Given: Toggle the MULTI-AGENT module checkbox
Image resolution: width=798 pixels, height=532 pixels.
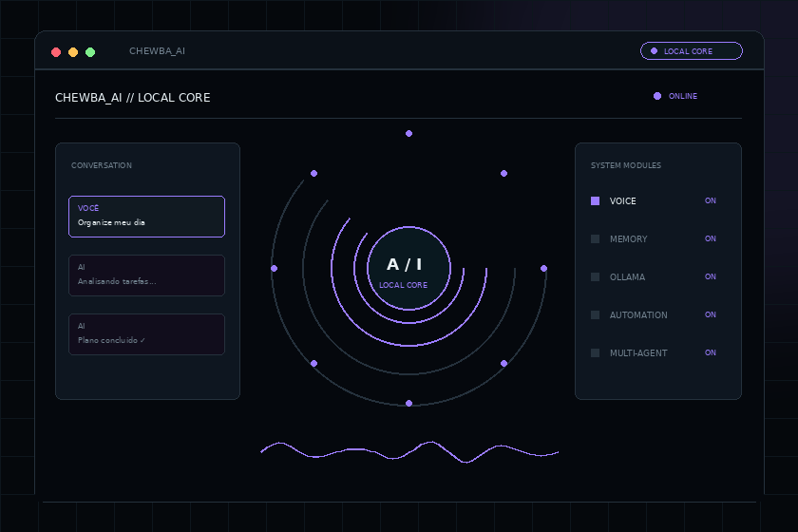Looking at the screenshot, I should (x=595, y=352).
